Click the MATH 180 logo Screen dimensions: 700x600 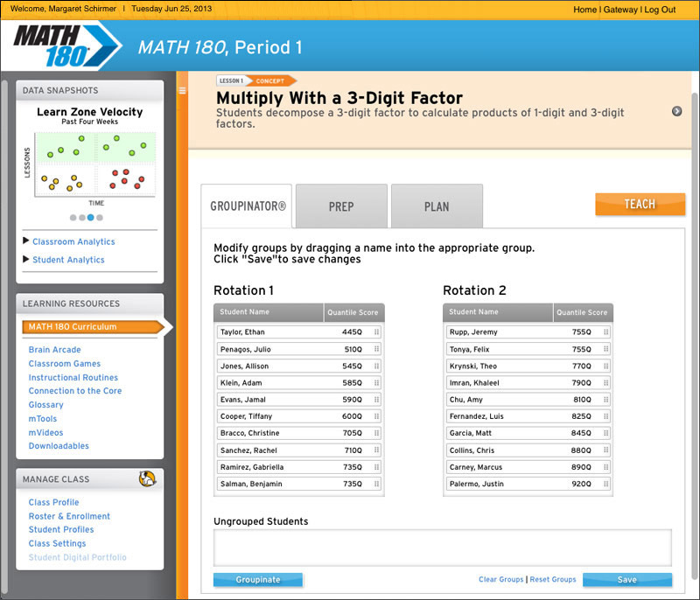pyautogui.click(x=66, y=46)
